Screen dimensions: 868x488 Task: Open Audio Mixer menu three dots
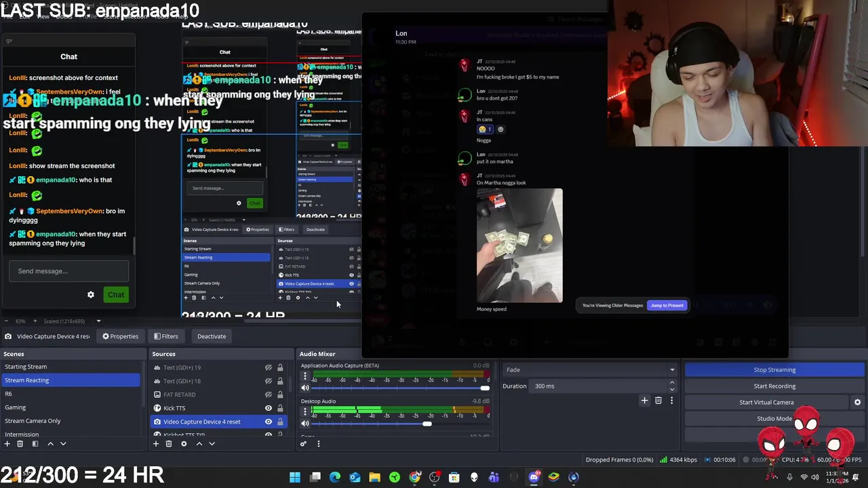tap(318, 444)
